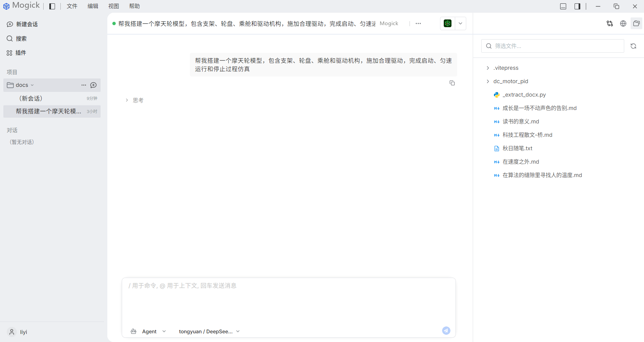Image resolution: width=644 pixels, height=342 pixels.
Task: Copy the user message text
Action: tap(452, 83)
